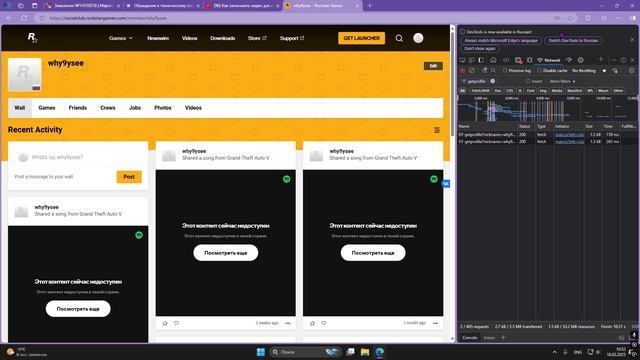This screenshot has width=640, height=360.
Task: Expand the Games dropdown in site header
Action: (x=120, y=38)
